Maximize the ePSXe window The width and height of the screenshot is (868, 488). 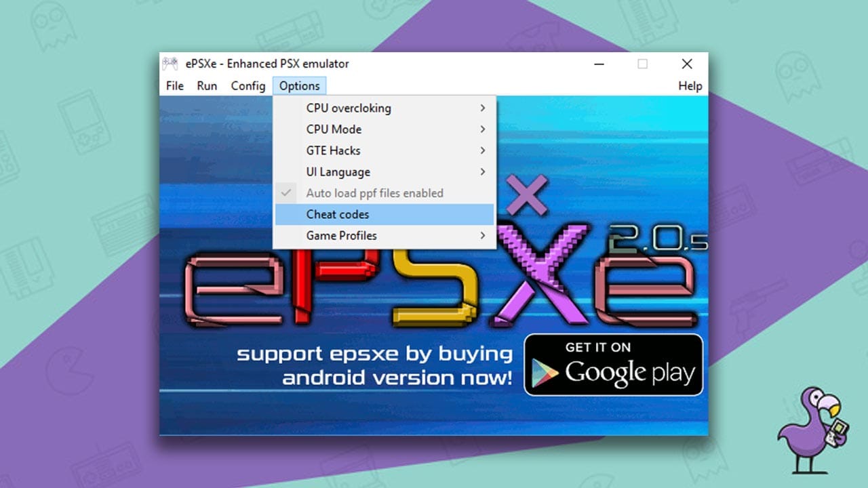[642, 64]
